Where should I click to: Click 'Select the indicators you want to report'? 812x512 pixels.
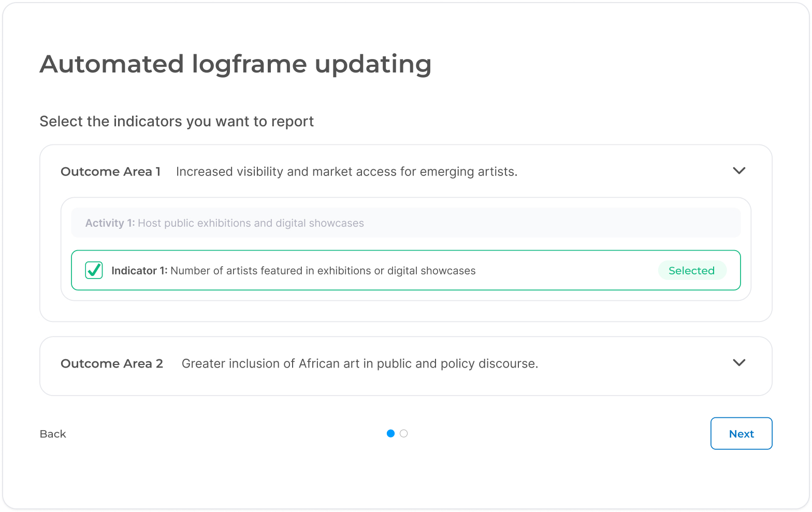pyautogui.click(x=177, y=122)
